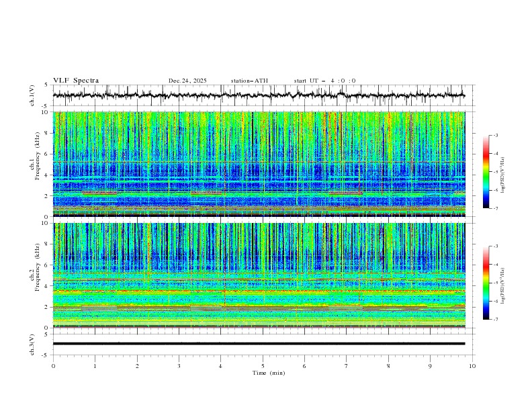Screen dimensions: 532x411
Task: Click the '-7' tick on ch.2 colorbar
Action: point(496,319)
